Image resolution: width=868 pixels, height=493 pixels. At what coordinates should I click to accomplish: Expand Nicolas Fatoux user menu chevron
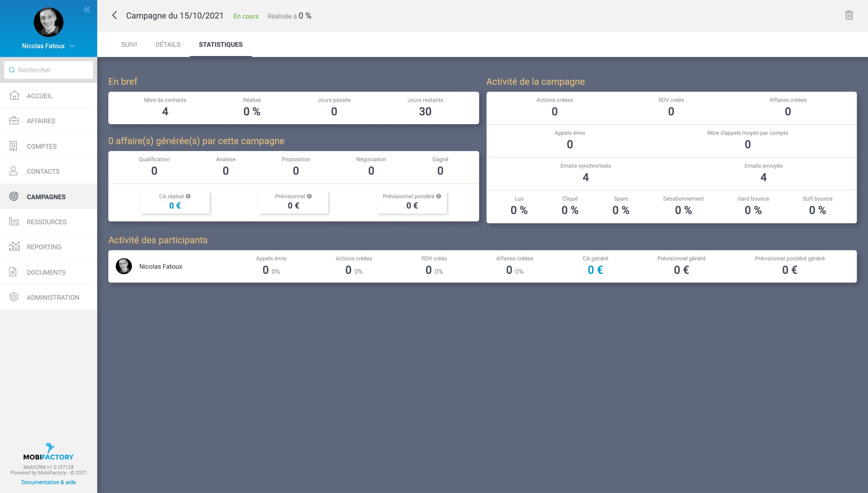coord(72,46)
